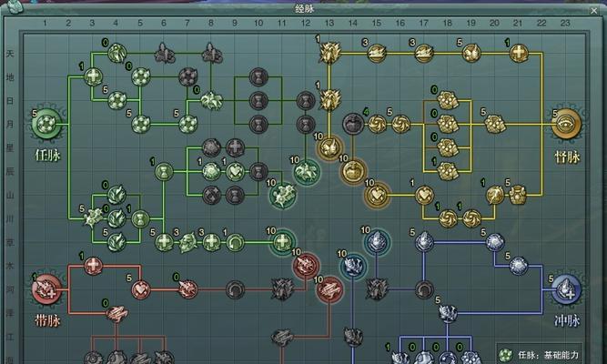Click the green level-5 starburst node in row 川
The height and width of the screenshot is (364, 607).
[x=94, y=218]
